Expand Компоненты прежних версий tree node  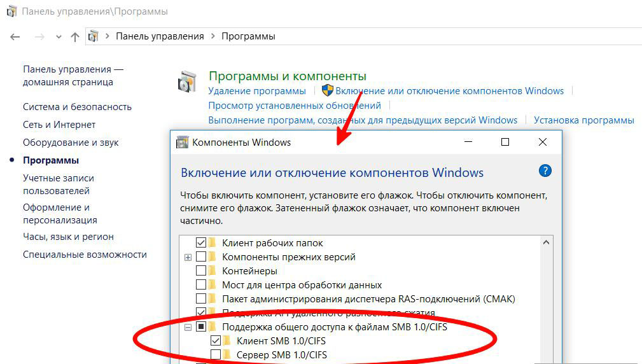pos(188,257)
